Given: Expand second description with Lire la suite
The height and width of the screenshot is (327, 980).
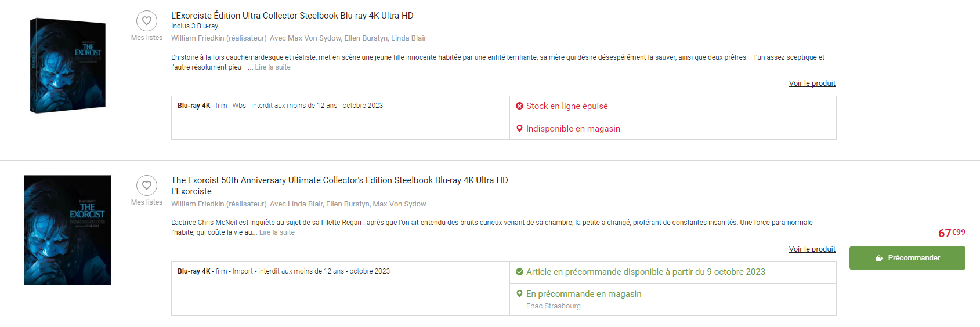Looking at the screenshot, I should (x=277, y=232).
